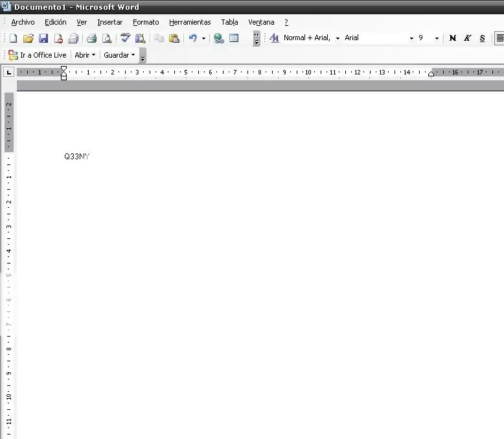Click the Word document icon in title bar
The width and height of the screenshot is (504, 439).
click(6, 6)
